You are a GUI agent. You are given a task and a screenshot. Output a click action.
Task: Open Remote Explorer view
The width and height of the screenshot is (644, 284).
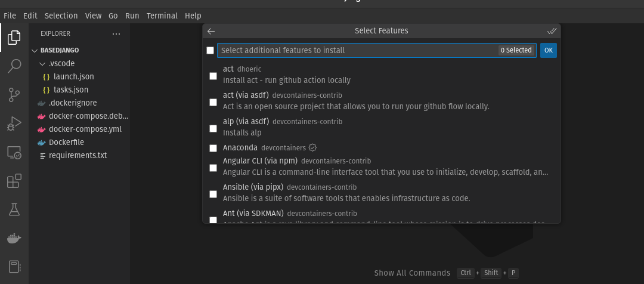pyautogui.click(x=14, y=153)
